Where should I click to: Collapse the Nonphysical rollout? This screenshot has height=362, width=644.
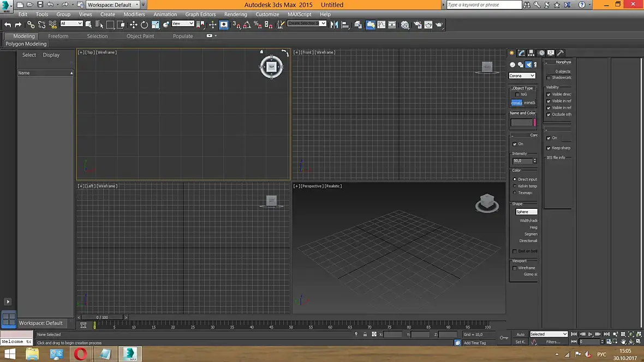(558, 62)
